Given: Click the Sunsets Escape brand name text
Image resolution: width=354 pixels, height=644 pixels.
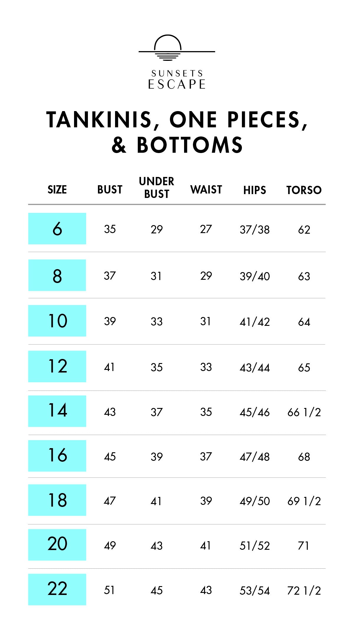Looking at the screenshot, I should tap(177, 80).
